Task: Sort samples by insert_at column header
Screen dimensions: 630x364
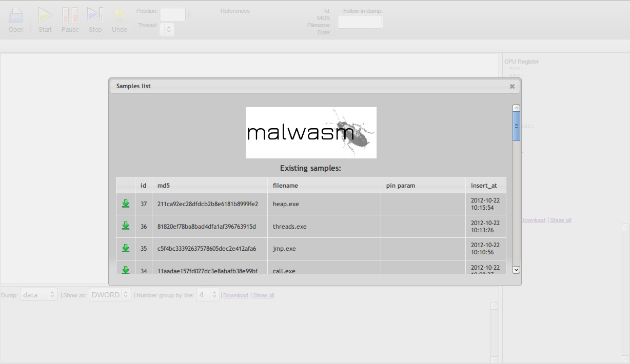Action: point(486,186)
